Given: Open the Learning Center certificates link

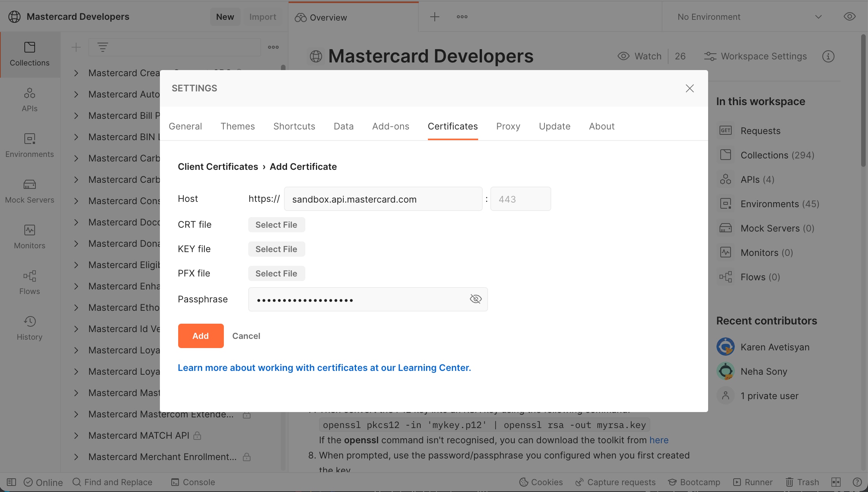Looking at the screenshot, I should 324,367.
